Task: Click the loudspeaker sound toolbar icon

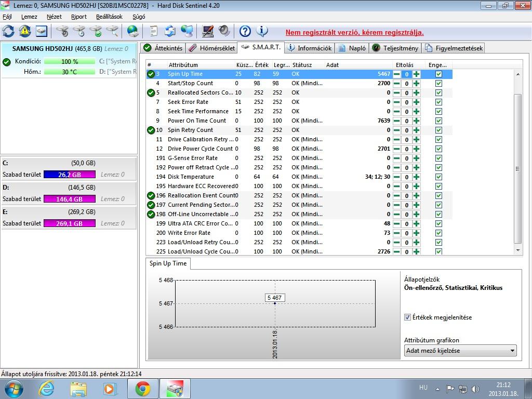Action: pyautogui.click(x=224, y=31)
